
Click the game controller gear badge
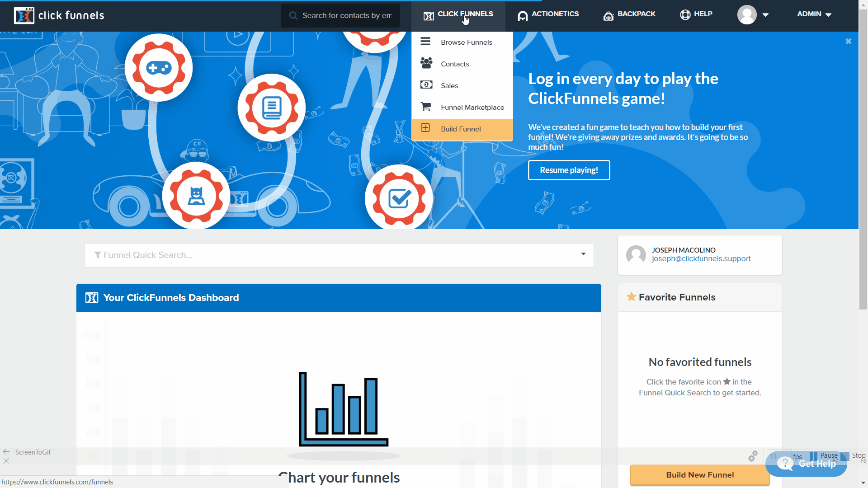tap(159, 68)
